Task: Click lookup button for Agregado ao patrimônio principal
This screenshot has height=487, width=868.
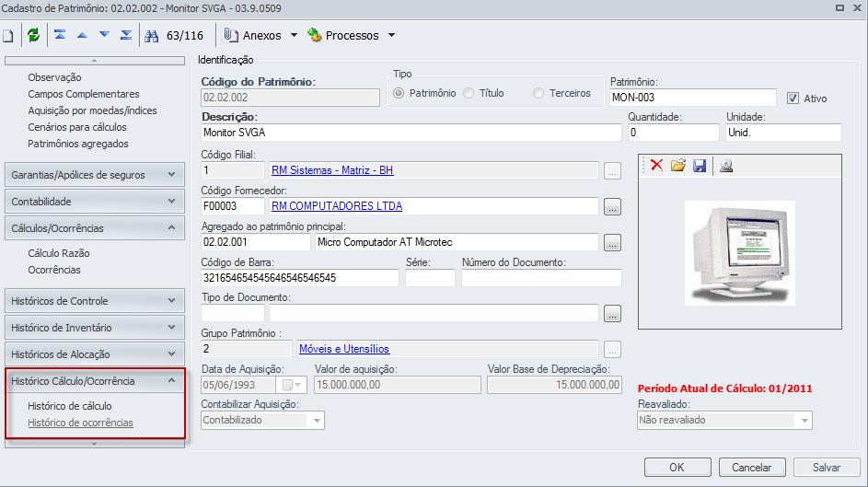Action: [612, 243]
